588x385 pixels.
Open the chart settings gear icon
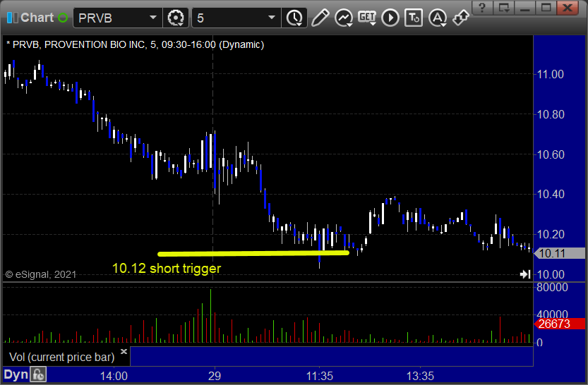[176, 18]
